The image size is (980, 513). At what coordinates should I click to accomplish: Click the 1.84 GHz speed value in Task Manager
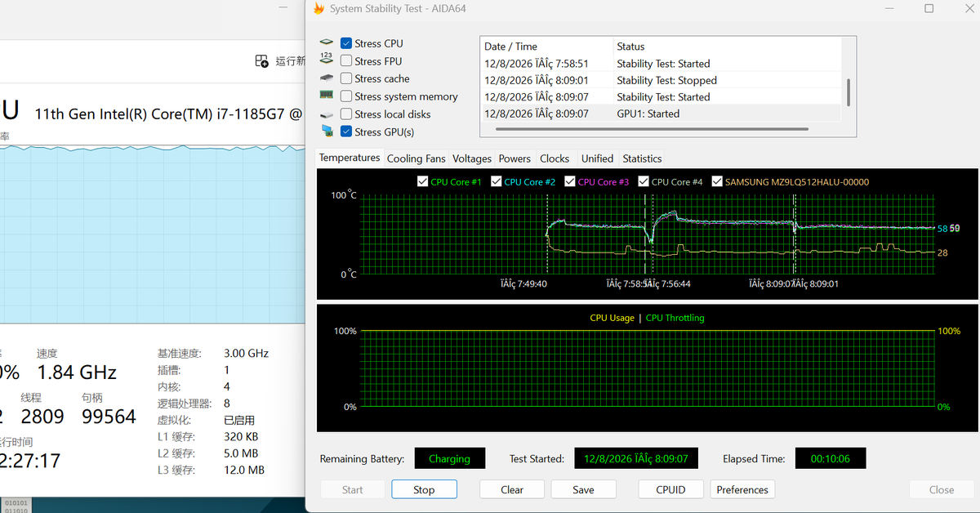point(77,372)
